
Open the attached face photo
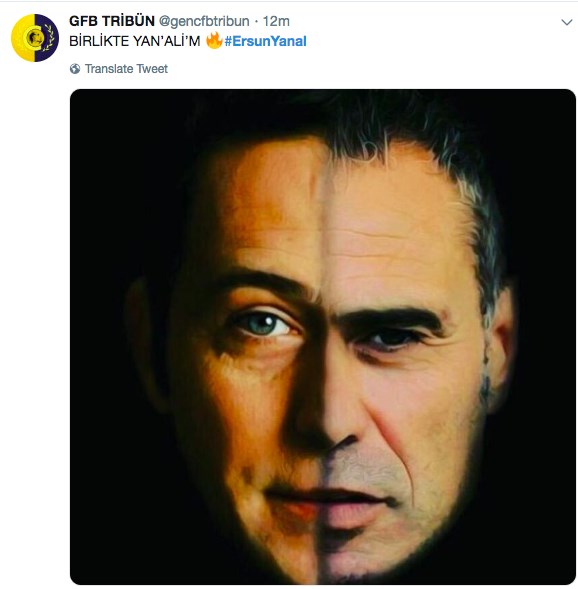pos(323,337)
